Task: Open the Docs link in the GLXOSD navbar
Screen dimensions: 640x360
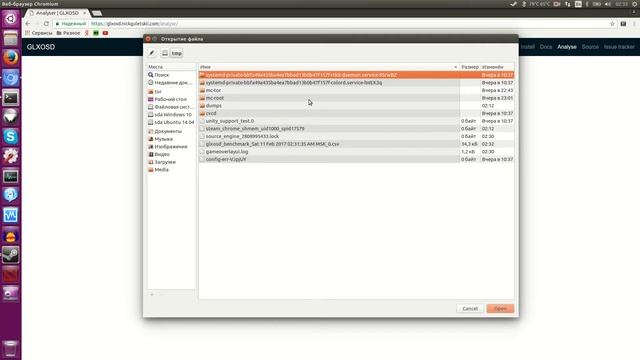Action: (546, 47)
